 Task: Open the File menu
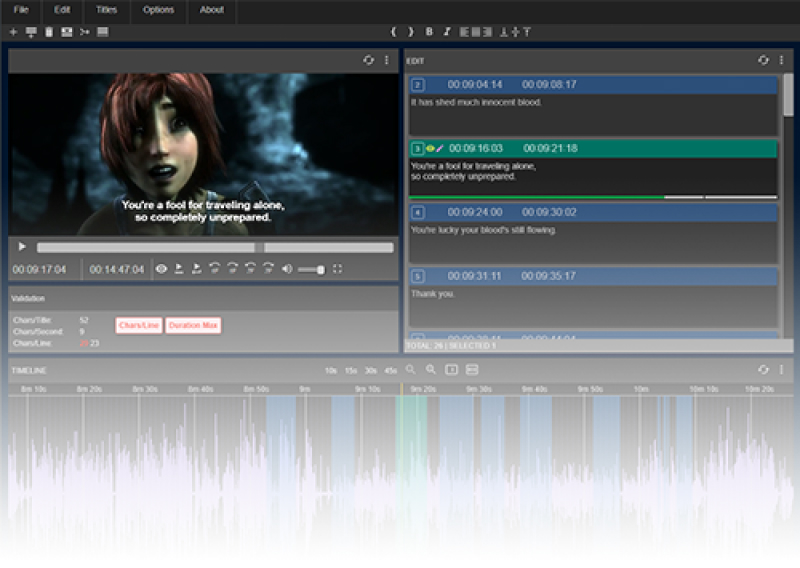[x=21, y=10]
